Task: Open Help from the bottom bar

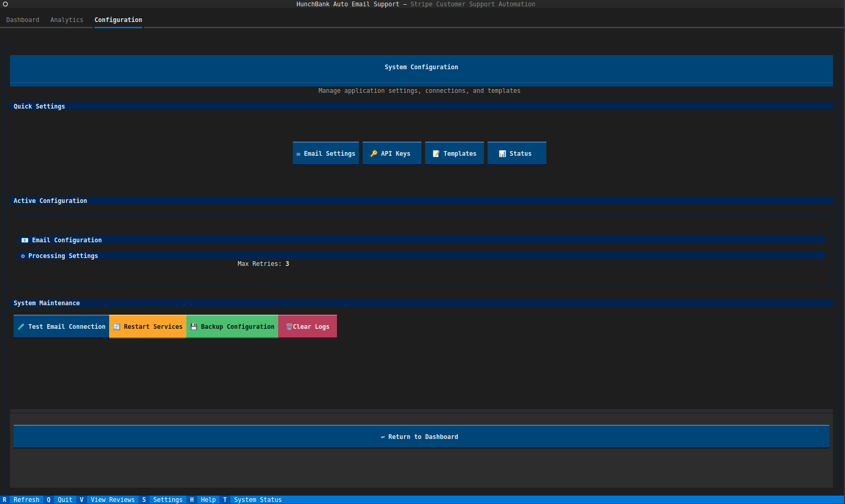Action: [x=208, y=499]
